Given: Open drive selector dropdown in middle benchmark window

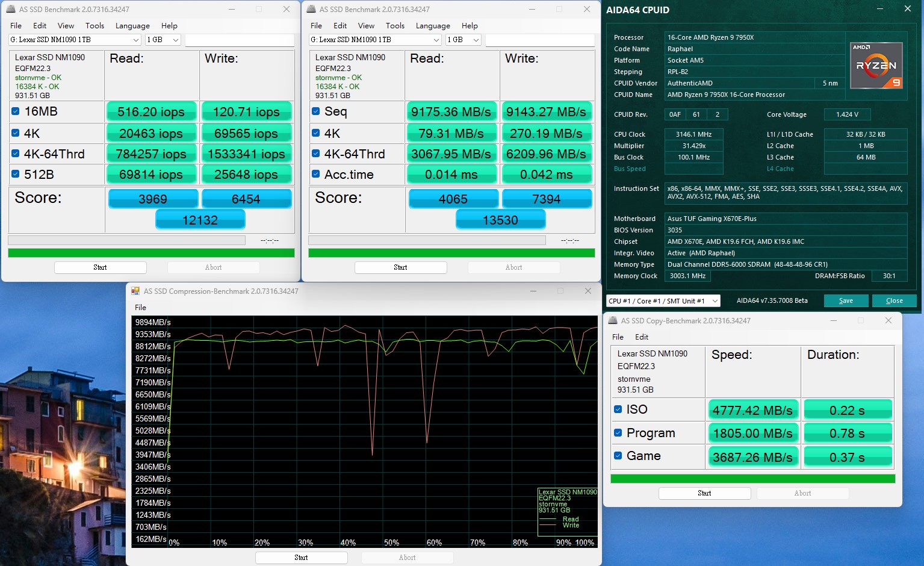Looking at the screenshot, I should pos(375,40).
